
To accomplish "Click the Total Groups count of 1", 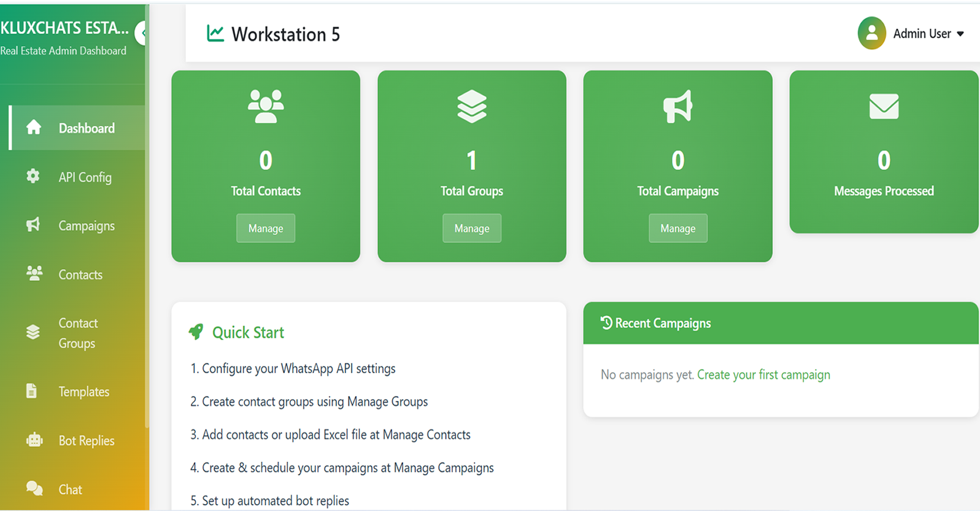I will (x=472, y=160).
